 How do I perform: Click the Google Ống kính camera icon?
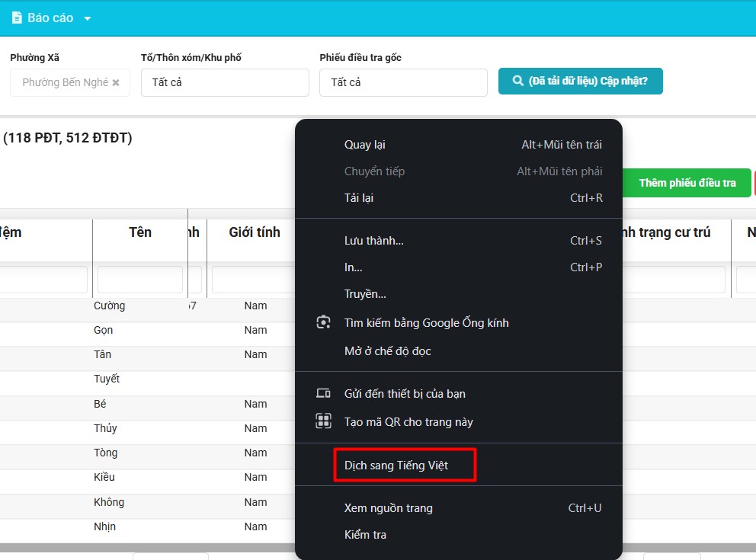point(323,322)
